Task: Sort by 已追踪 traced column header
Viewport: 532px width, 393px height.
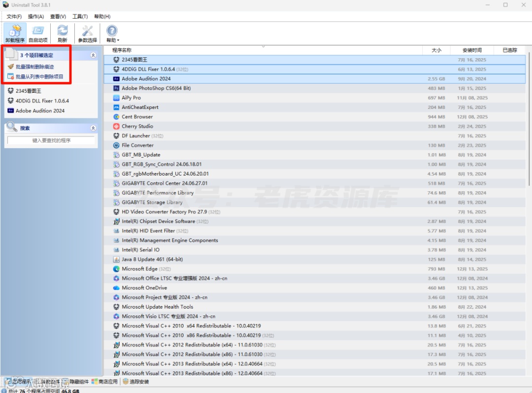Action: [x=510, y=50]
